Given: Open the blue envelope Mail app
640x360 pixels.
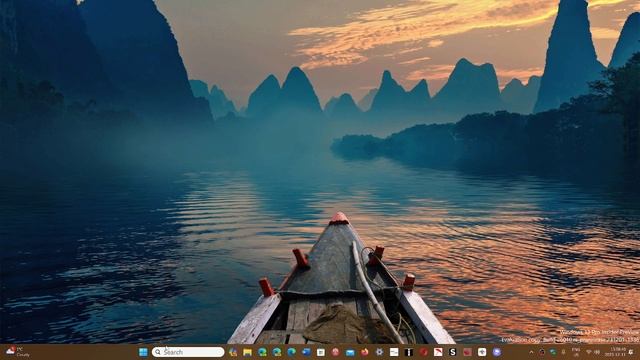Looking at the screenshot, I should point(350,352).
